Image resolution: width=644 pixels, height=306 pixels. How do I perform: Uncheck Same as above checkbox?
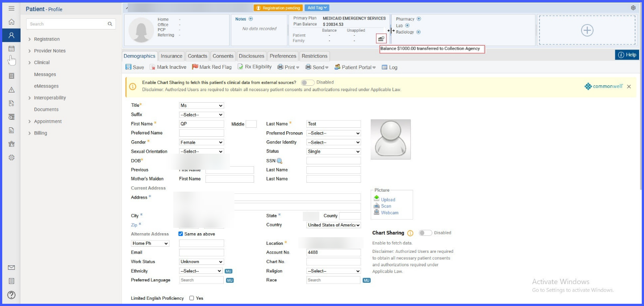point(180,234)
